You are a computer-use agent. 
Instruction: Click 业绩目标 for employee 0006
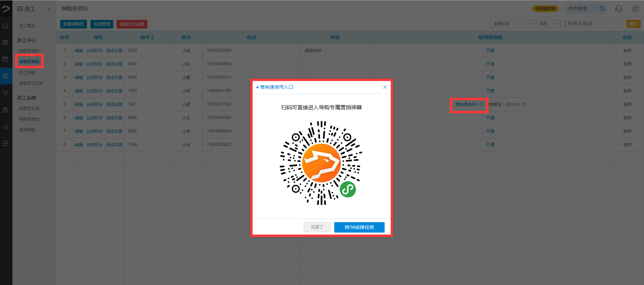click(94, 64)
